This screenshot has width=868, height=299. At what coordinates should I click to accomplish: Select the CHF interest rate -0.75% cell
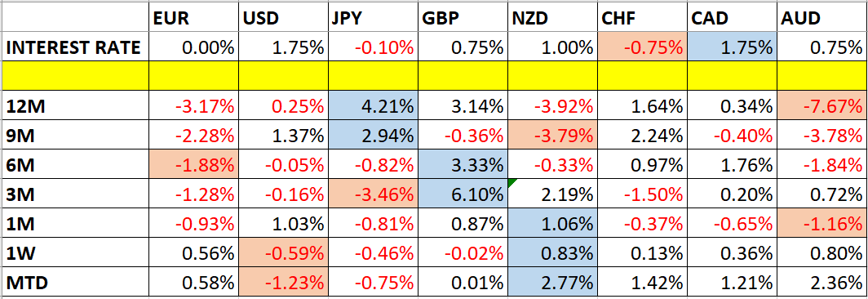click(643, 47)
